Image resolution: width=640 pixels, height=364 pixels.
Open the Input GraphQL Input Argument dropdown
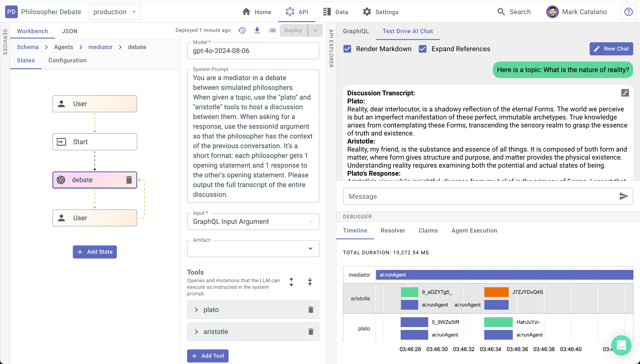253,222
